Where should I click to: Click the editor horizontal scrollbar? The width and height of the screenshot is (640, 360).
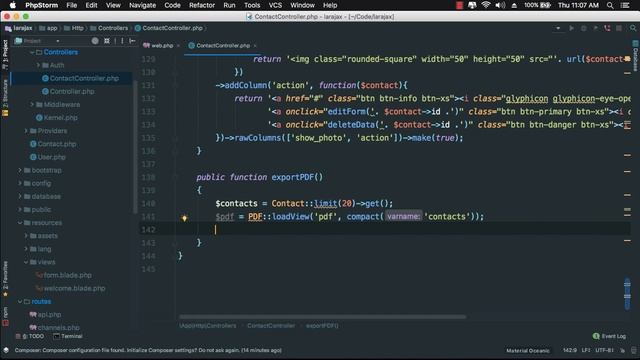[x=322, y=317]
